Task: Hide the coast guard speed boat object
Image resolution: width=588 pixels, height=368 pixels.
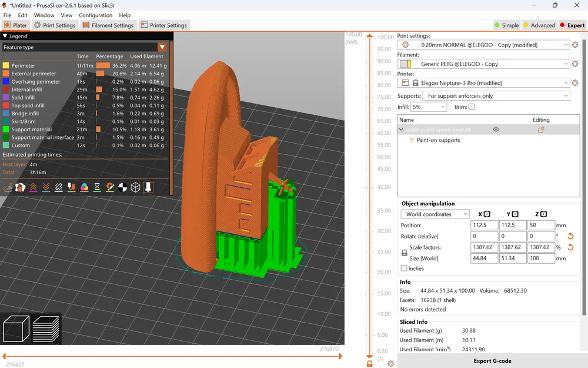Action: coord(496,130)
